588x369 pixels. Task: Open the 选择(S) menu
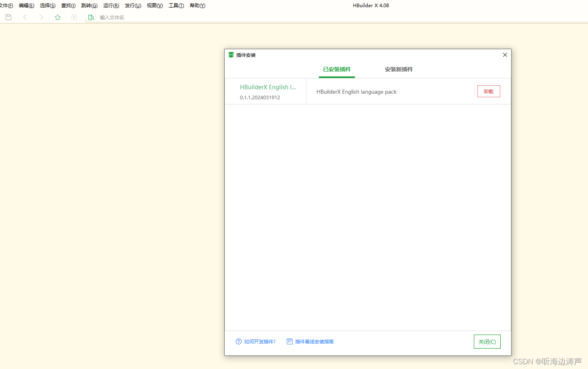click(48, 6)
